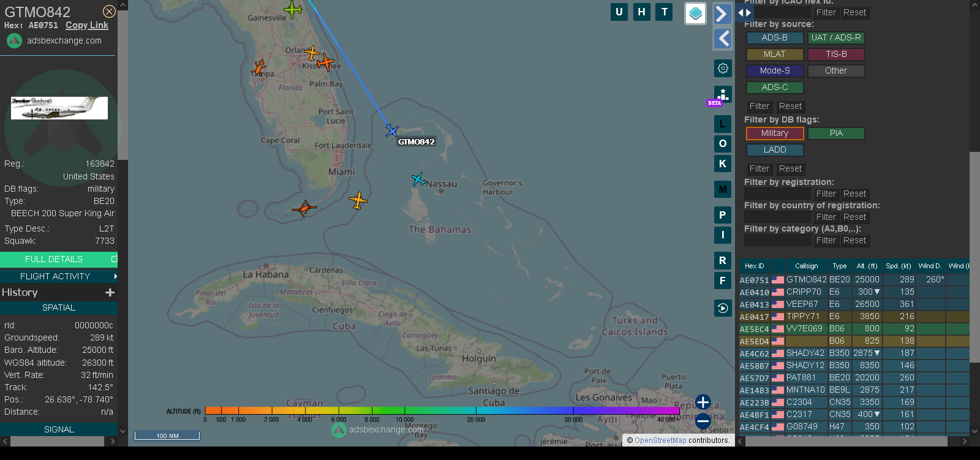Toggle the L map option button
The width and height of the screenshot is (980, 460).
[723, 124]
